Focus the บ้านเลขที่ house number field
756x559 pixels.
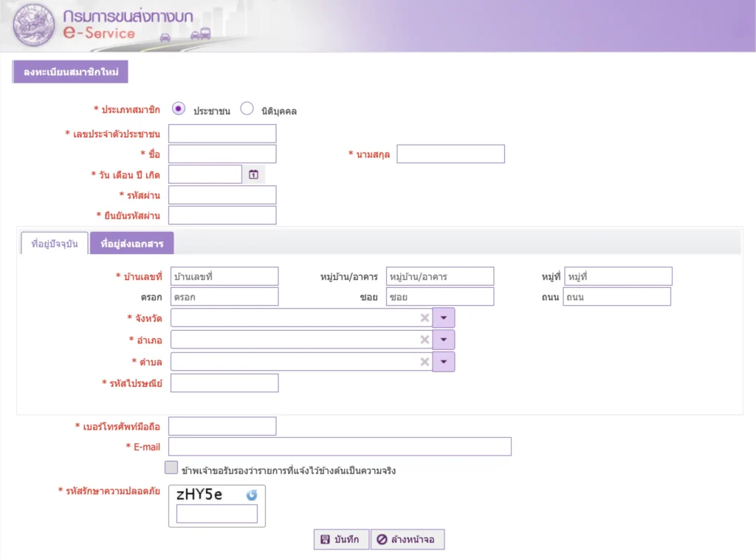tap(224, 276)
